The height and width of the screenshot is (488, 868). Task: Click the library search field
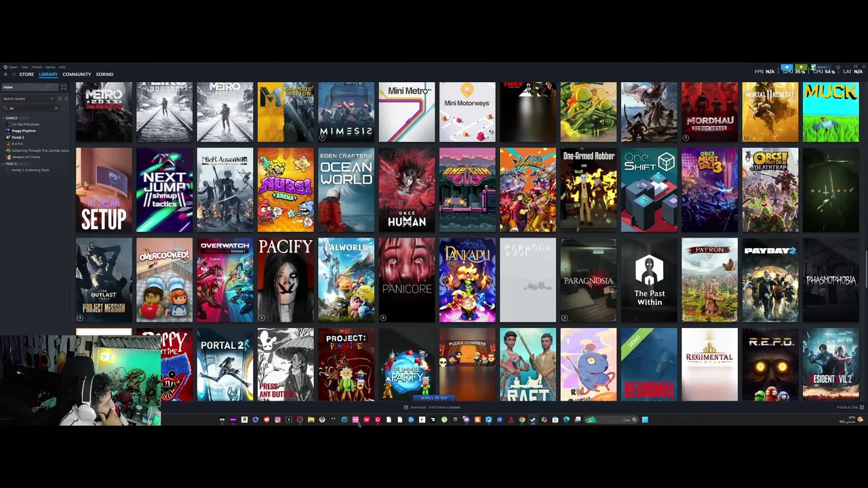coord(31,108)
